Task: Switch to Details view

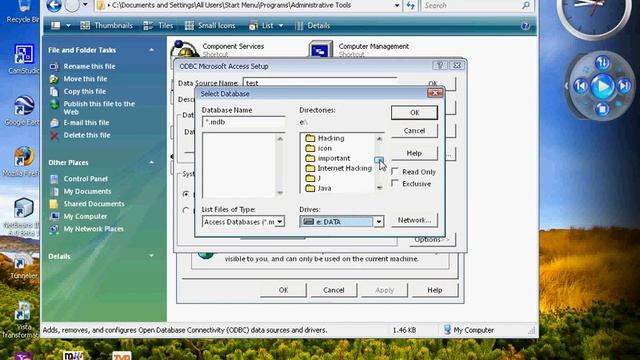Action: coord(313,25)
